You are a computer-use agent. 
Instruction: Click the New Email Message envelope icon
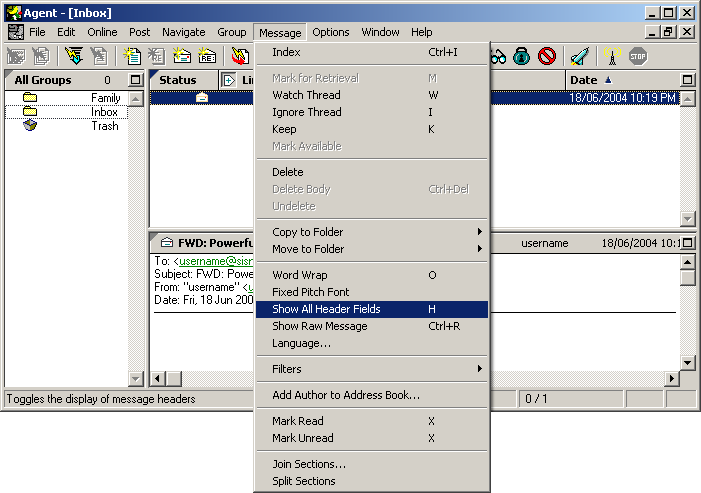pyautogui.click(x=182, y=56)
